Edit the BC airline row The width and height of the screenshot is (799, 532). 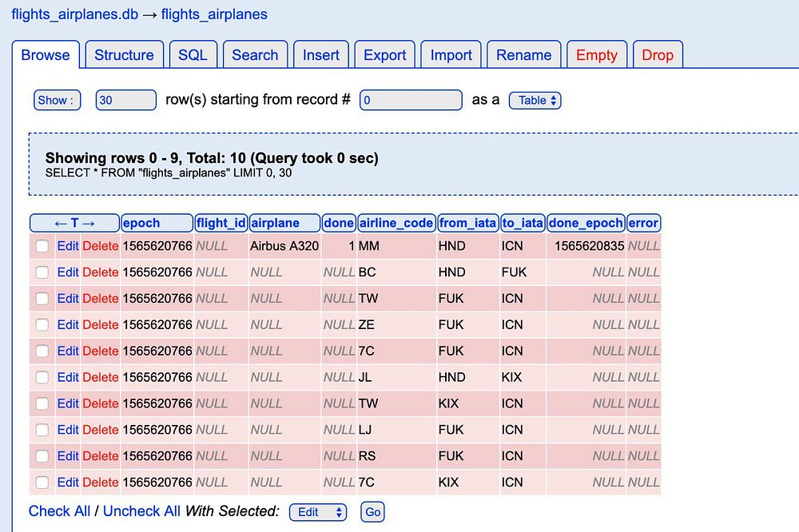[68, 272]
